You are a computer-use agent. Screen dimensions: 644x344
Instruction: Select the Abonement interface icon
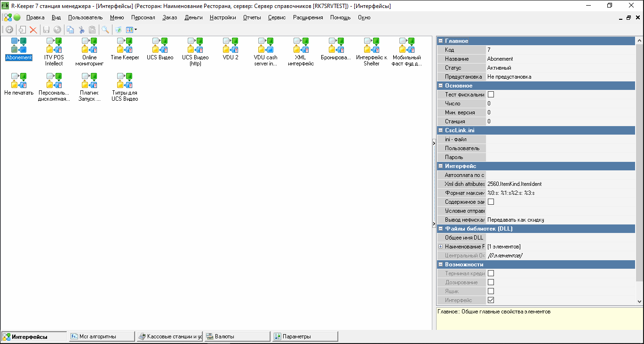tap(19, 46)
